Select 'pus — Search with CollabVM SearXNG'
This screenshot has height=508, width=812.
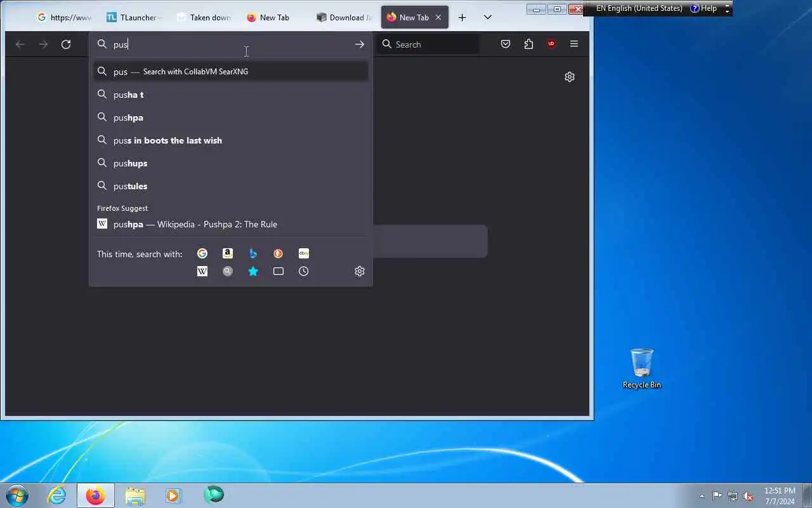[230, 72]
